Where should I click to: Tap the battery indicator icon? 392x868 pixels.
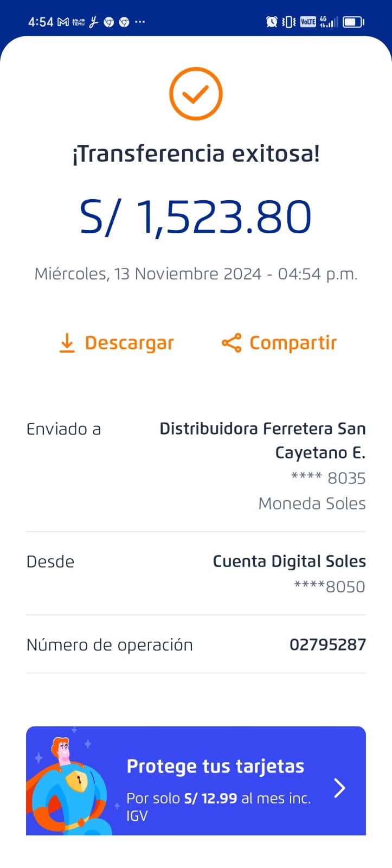tap(353, 22)
